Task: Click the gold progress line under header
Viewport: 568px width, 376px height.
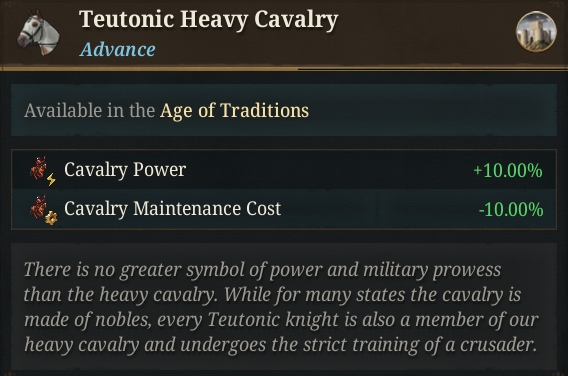Action: 149,68
